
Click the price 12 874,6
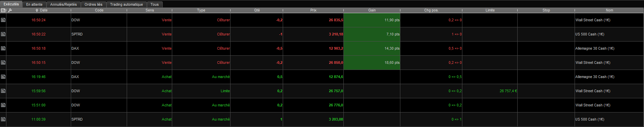click(336, 77)
